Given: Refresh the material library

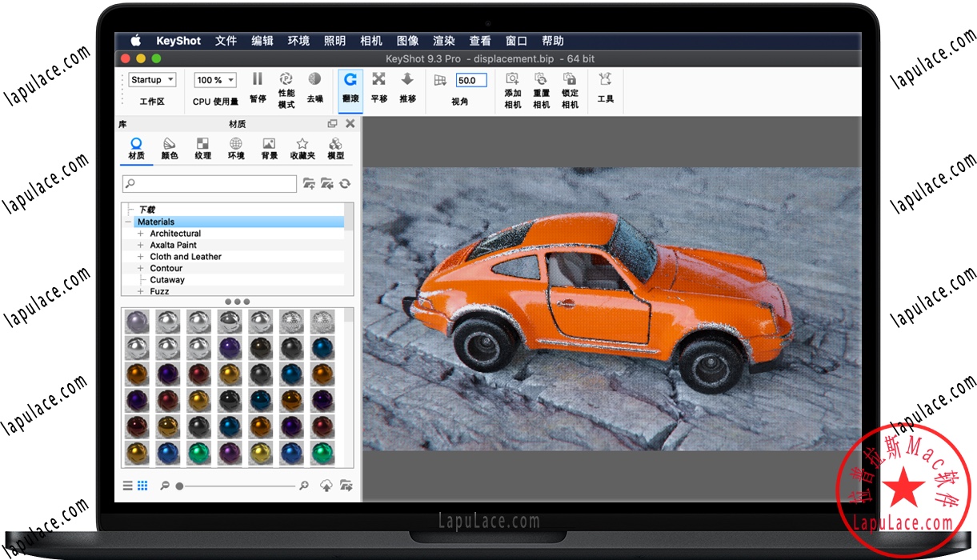Looking at the screenshot, I should tap(345, 184).
